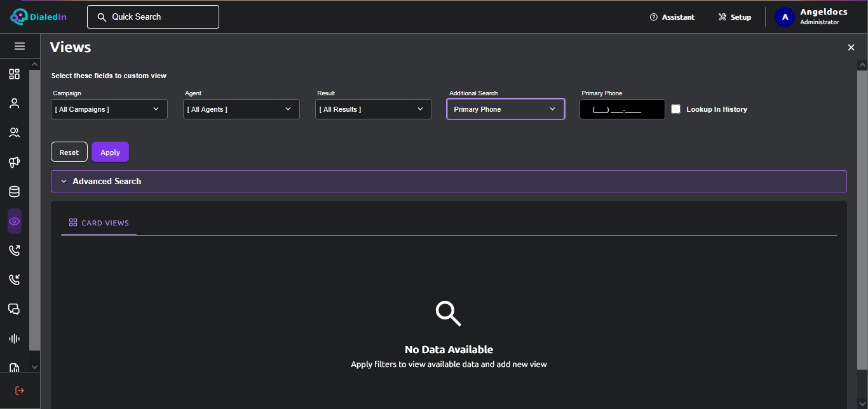Click the Reset button
The image size is (868, 409).
69,152
